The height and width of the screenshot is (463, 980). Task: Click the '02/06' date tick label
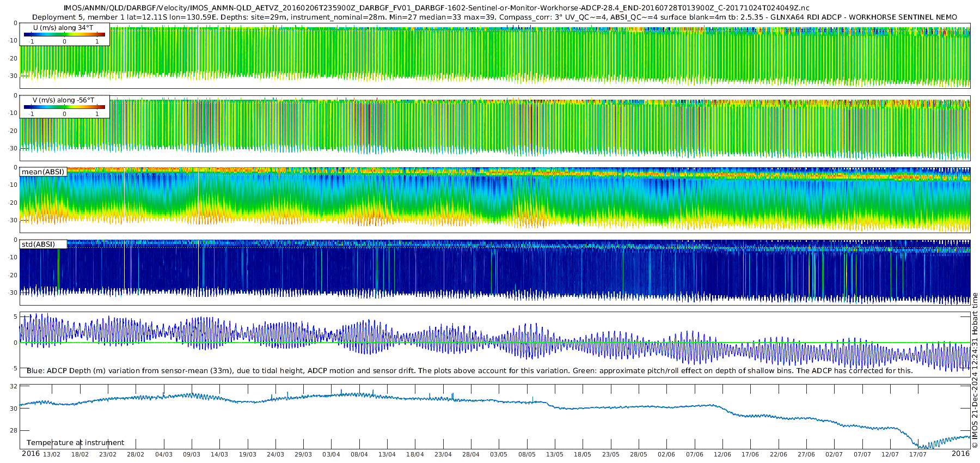666,454
